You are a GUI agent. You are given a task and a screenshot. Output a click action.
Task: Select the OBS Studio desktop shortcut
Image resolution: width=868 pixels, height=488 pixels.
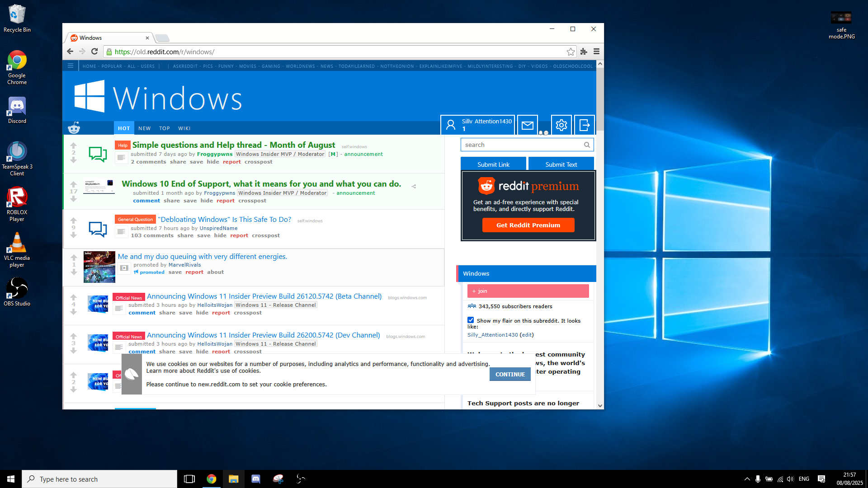coord(17,292)
